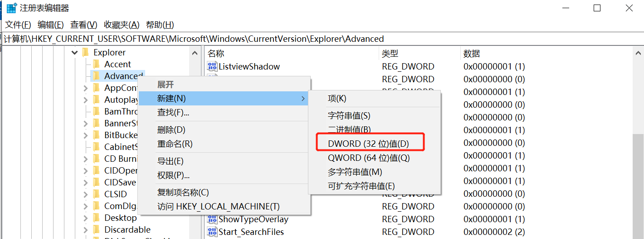Expand the ComDlg tree node
The width and height of the screenshot is (644, 239).
tap(86, 206)
